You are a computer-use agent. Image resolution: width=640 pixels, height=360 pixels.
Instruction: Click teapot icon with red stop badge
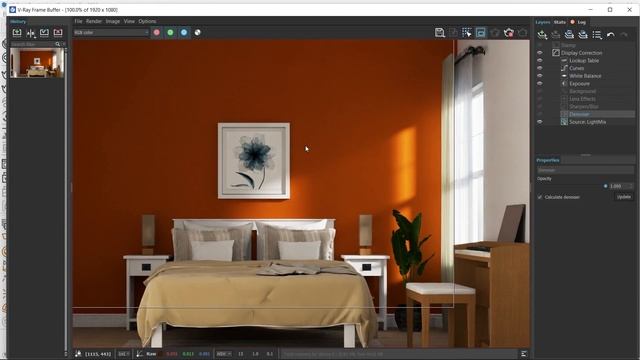pyautogui.click(x=509, y=33)
